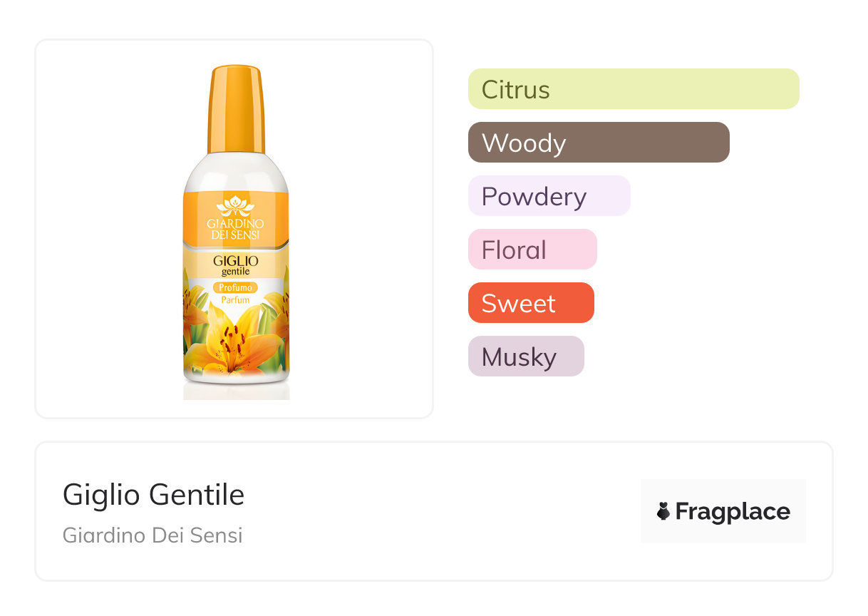
Task: Click the orange cap of the perfume bottle
Action: click(x=236, y=109)
